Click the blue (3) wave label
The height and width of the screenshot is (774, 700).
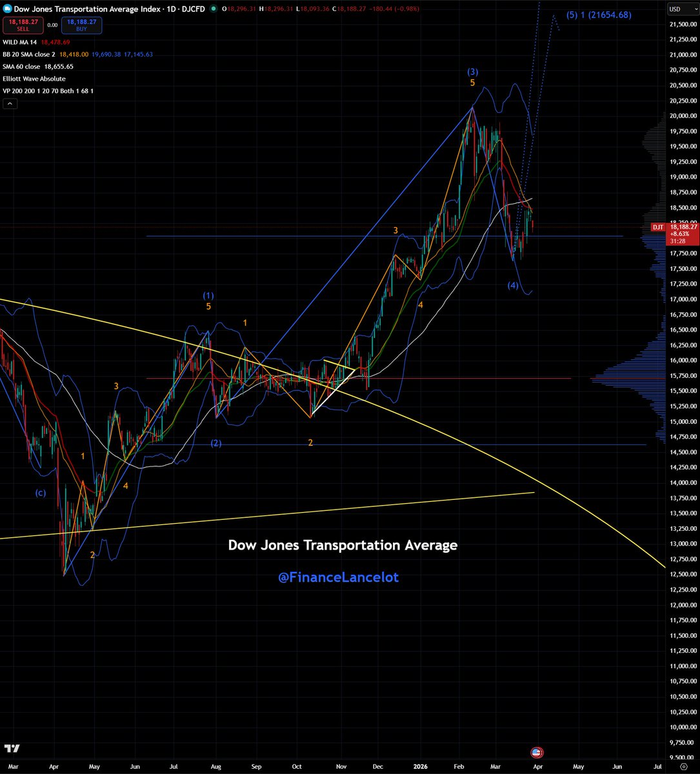pyautogui.click(x=474, y=72)
